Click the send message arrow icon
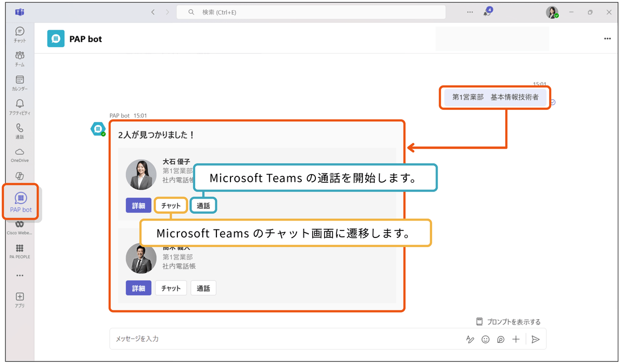This screenshot has height=364, width=621. point(536,339)
